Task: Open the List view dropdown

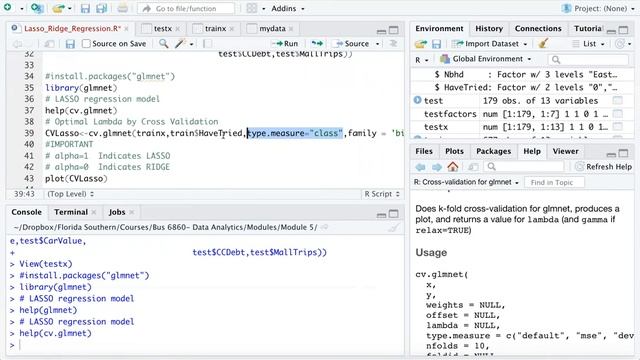Action: click(588, 44)
